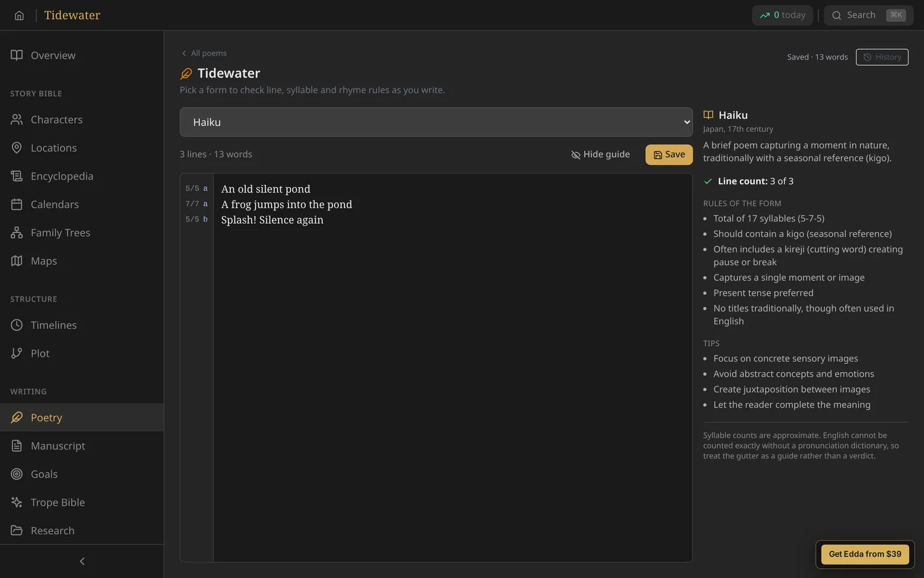Open the Manuscript page icon

[x=17, y=446]
